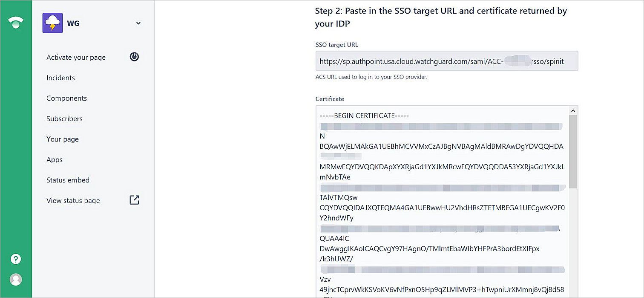This screenshot has width=644, height=298.
Task: Open the Apps section
Action: pos(55,160)
